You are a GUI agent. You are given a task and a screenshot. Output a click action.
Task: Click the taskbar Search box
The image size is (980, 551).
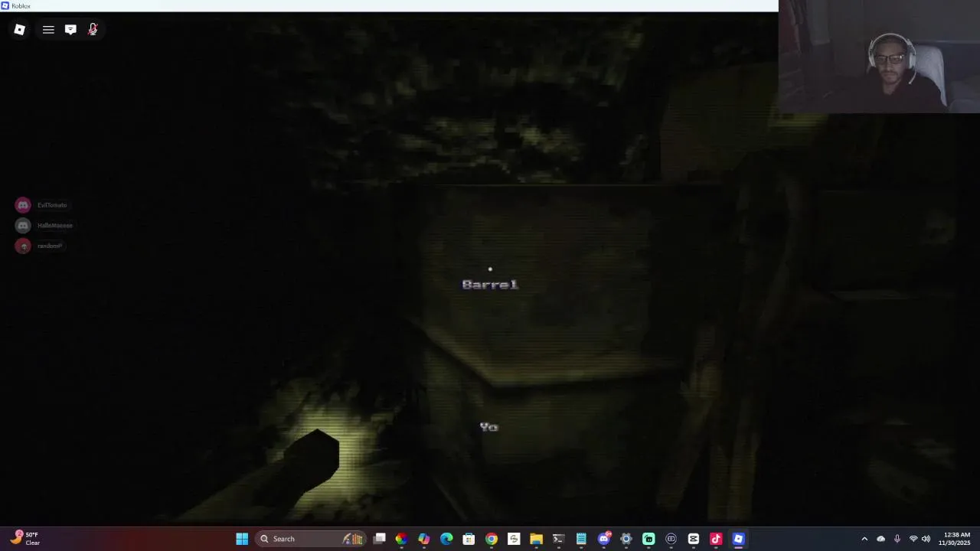(309, 539)
